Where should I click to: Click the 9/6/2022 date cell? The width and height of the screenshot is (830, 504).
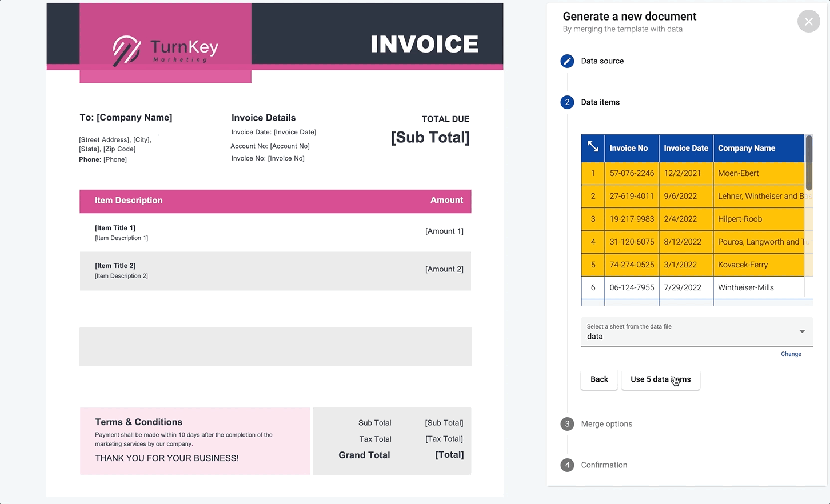686,196
